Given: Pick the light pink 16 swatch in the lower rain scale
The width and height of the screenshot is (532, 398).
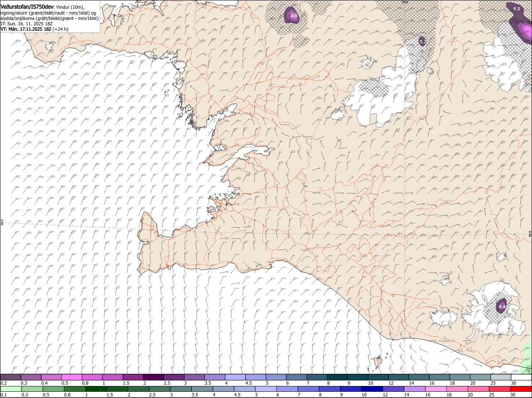Looking at the screenshot, I should tap(436, 389).
